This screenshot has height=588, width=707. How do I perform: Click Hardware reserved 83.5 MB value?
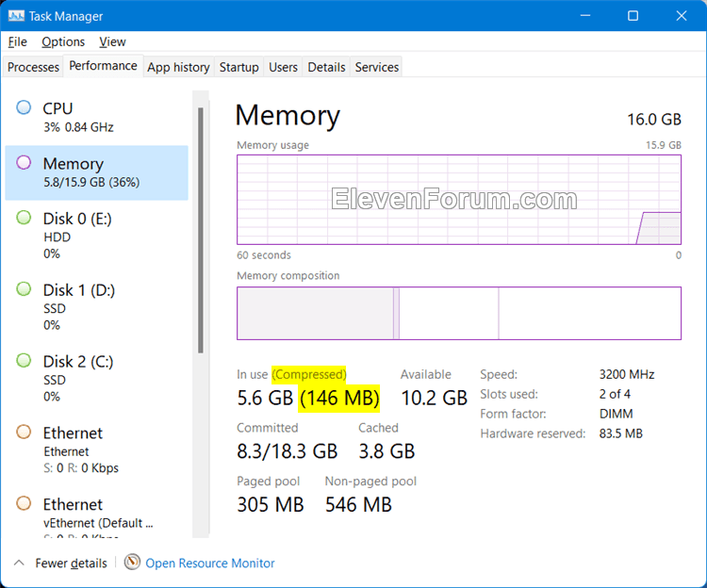tap(621, 433)
